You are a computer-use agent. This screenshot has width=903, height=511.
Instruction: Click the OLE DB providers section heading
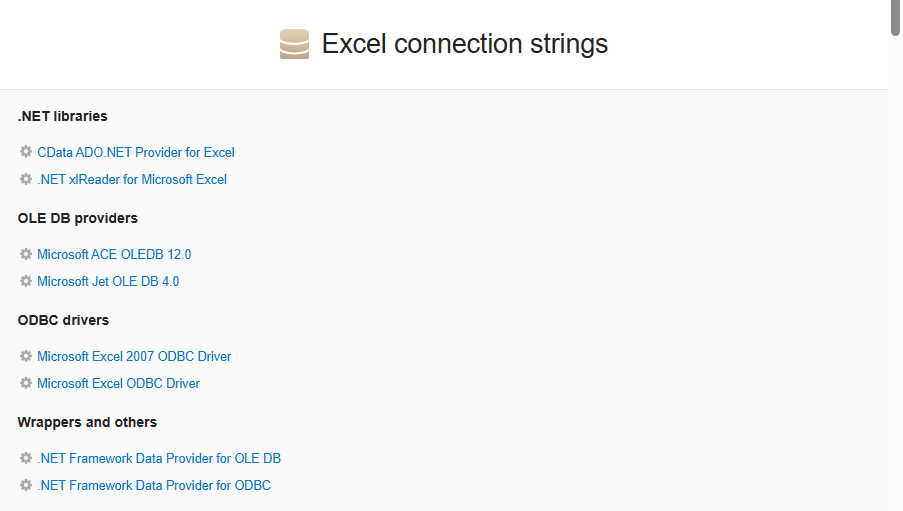pyautogui.click(x=78, y=218)
